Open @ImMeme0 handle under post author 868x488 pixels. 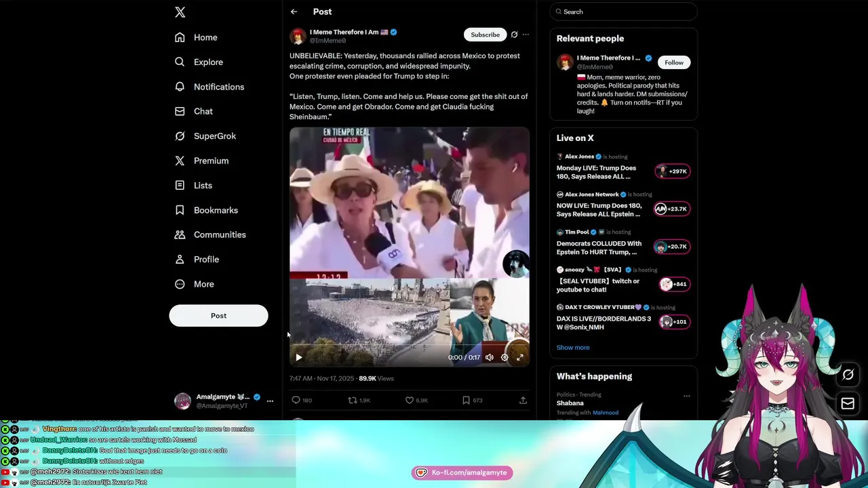[328, 41]
